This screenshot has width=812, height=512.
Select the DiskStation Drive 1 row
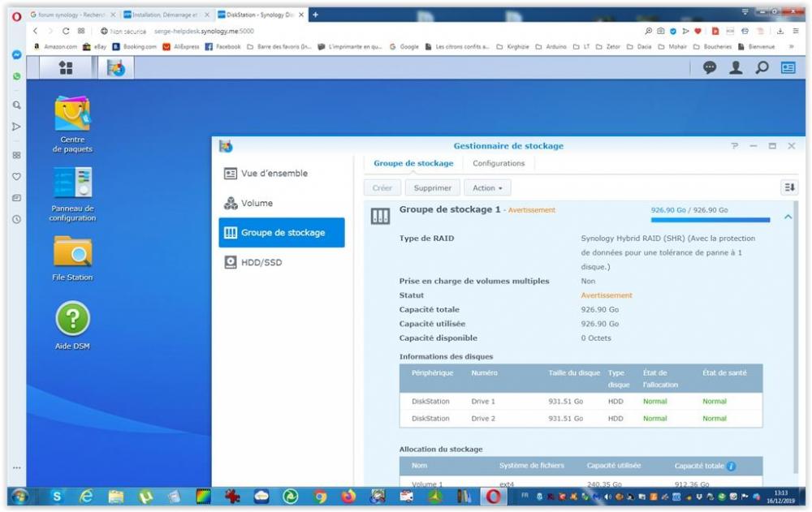point(581,401)
